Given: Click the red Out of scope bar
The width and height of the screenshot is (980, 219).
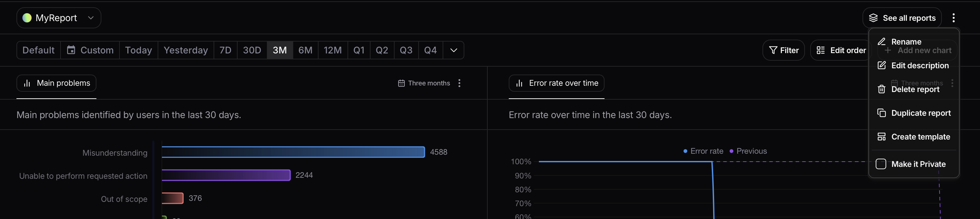Looking at the screenshot, I should click(172, 198).
